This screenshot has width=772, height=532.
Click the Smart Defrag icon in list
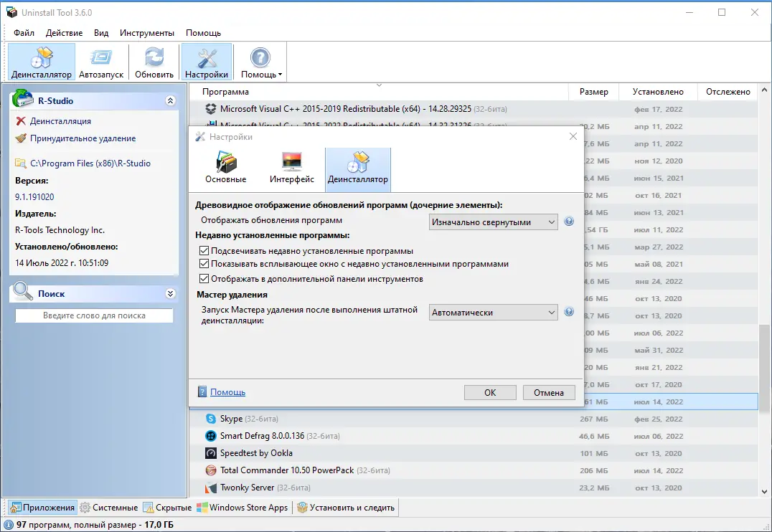point(211,436)
